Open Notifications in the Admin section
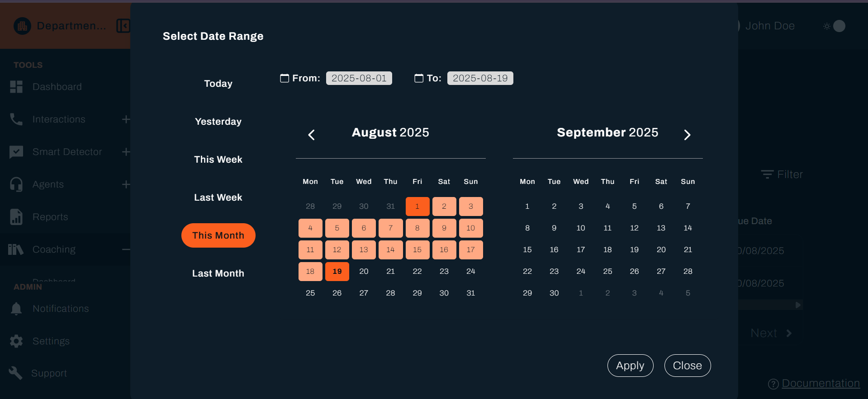This screenshot has width=868, height=399. (x=61, y=309)
